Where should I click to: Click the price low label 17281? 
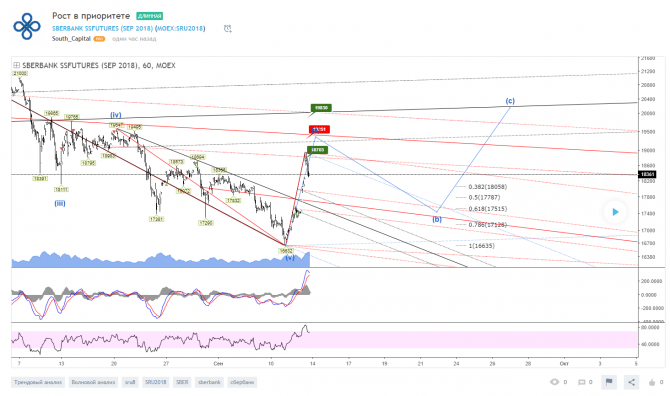(156, 219)
